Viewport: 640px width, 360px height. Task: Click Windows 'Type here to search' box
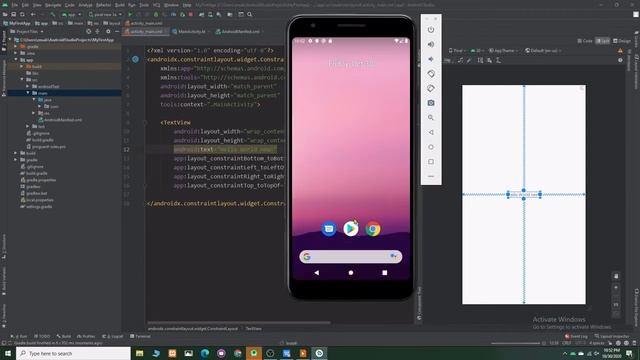pos(73,353)
